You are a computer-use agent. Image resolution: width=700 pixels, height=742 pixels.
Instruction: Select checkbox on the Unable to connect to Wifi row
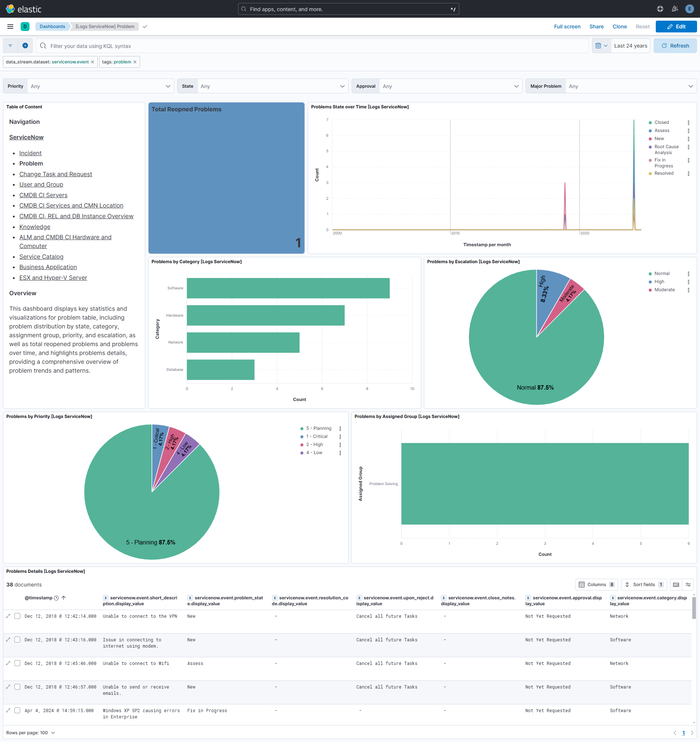pyautogui.click(x=17, y=663)
